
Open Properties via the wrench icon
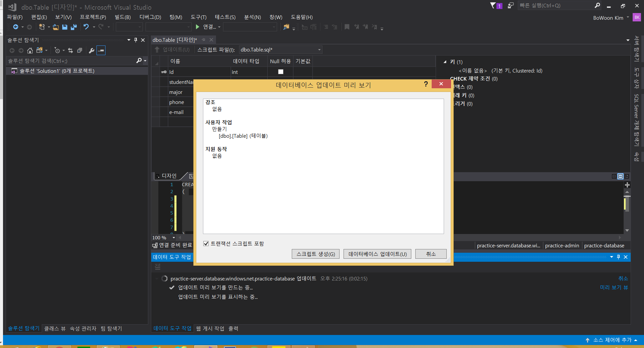click(91, 50)
